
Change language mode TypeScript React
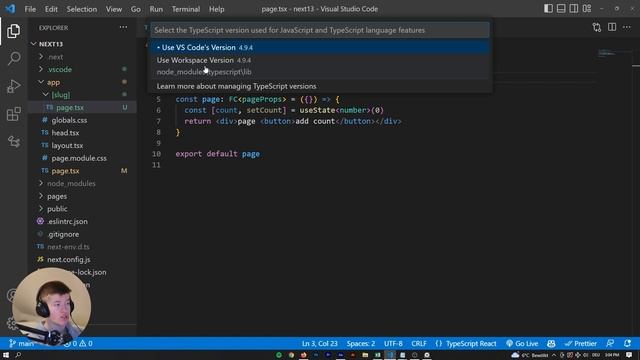471,344
